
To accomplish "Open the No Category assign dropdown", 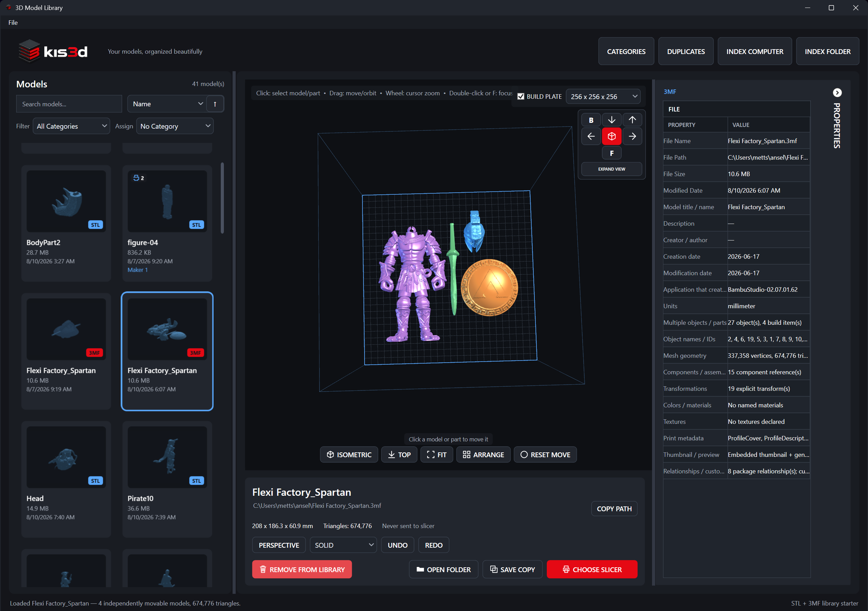I will [174, 126].
